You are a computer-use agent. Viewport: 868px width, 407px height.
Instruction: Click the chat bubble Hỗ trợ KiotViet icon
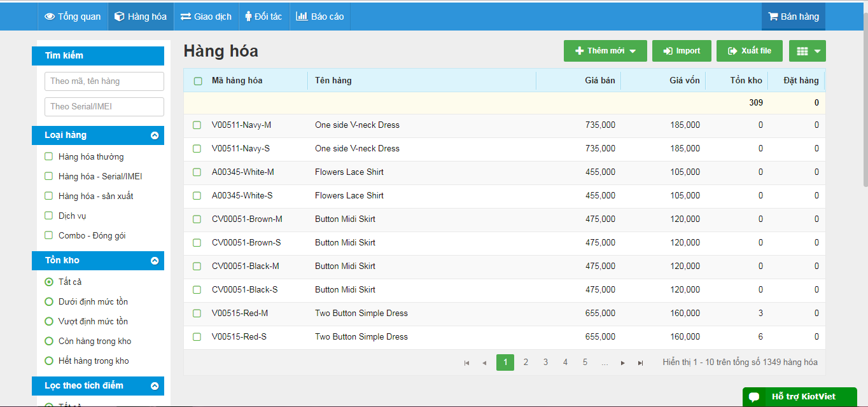point(754,397)
